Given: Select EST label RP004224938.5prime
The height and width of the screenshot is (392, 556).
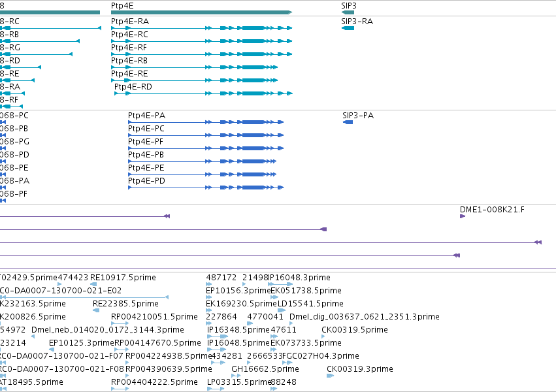Looking at the screenshot, I should 169,356.
